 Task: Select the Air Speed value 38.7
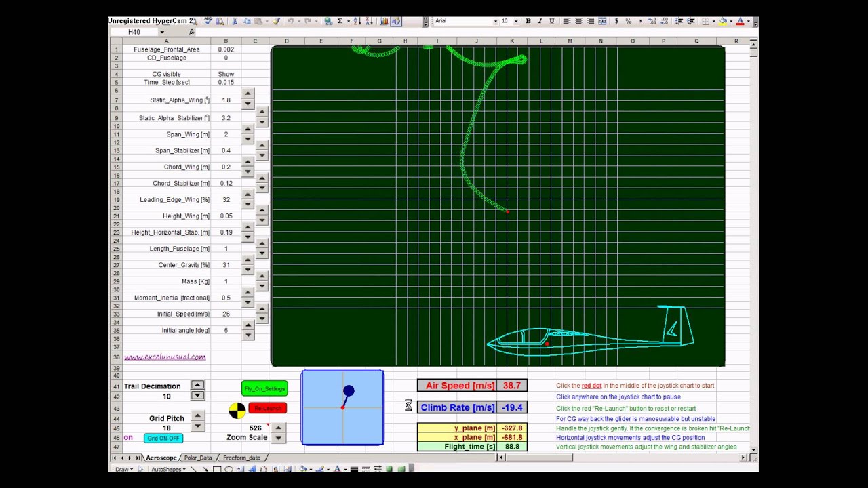coord(512,386)
